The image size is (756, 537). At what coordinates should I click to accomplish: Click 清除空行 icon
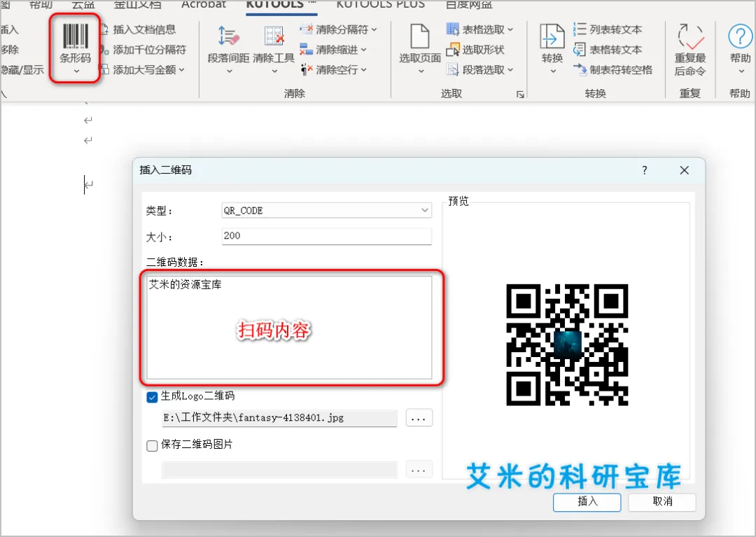pyautogui.click(x=306, y=70)
